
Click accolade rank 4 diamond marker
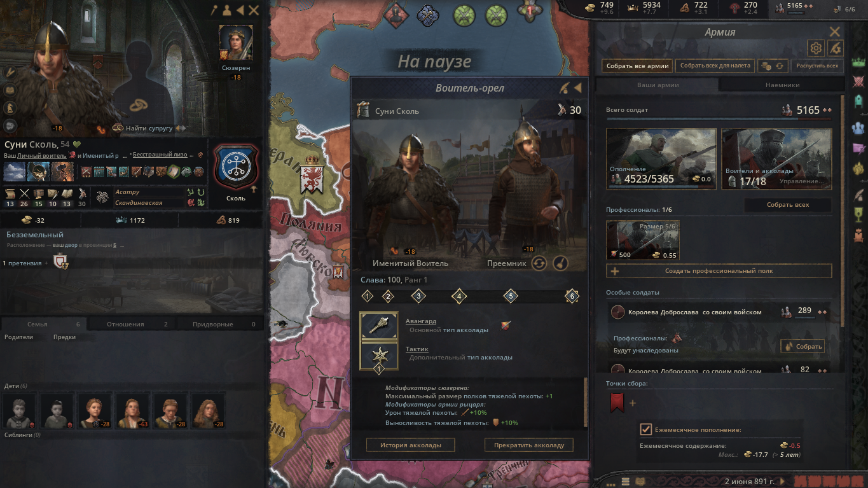click(459, 296)
